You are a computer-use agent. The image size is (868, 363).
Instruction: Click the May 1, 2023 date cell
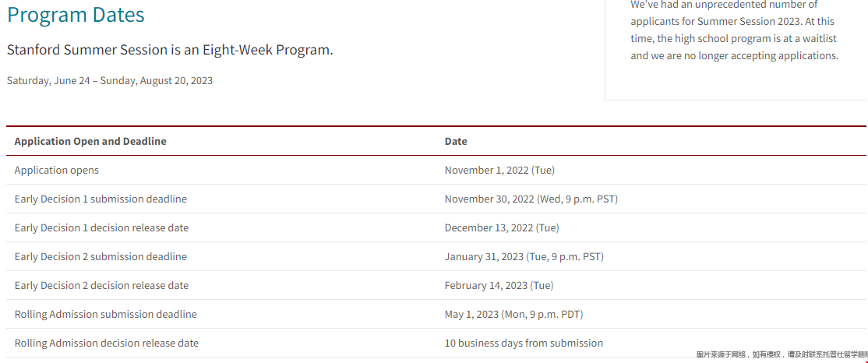point(513,314)
